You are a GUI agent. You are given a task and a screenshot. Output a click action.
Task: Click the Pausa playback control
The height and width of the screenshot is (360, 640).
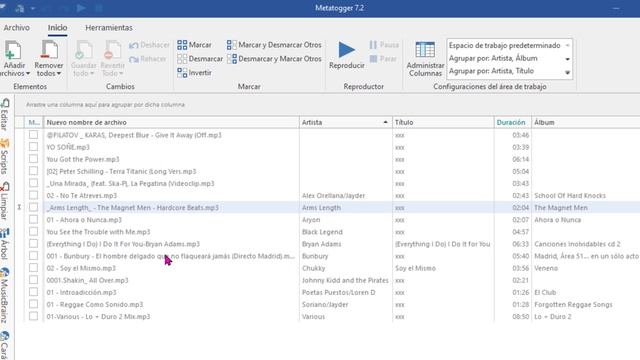[x=384, y=45]
